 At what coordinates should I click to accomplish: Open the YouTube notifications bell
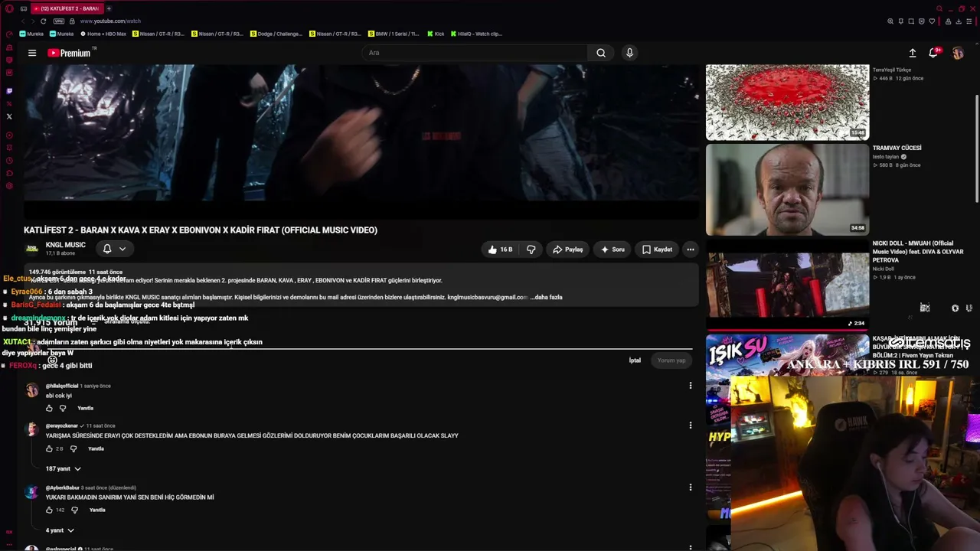(933, 53)
